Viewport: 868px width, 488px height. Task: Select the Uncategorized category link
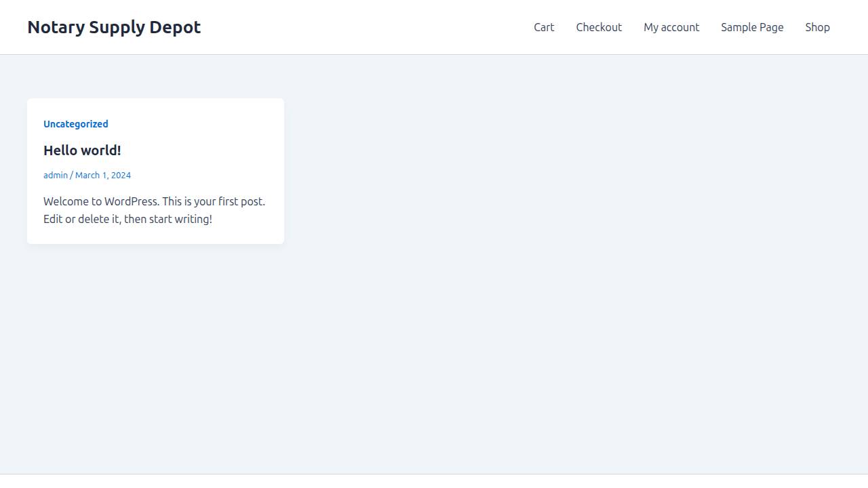[x=76, y=124]
